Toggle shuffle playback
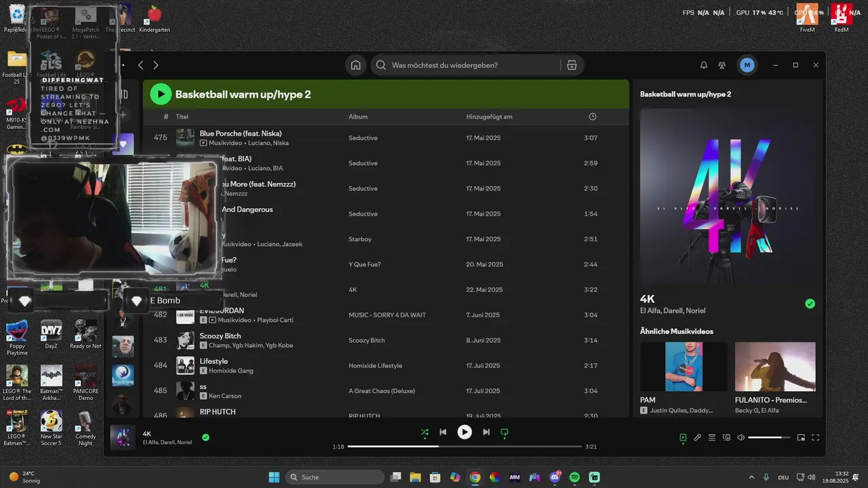Screen dimensions: 868x488 [425, 432]
